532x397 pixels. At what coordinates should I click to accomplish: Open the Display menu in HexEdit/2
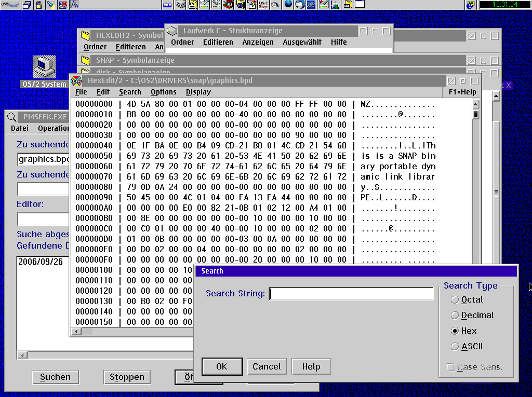198,92
